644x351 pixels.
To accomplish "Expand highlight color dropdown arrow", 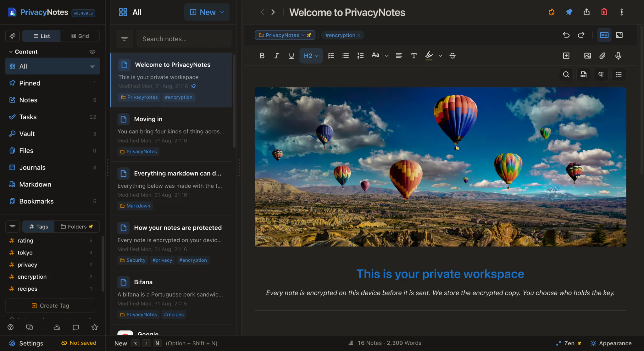I will 440,56.
